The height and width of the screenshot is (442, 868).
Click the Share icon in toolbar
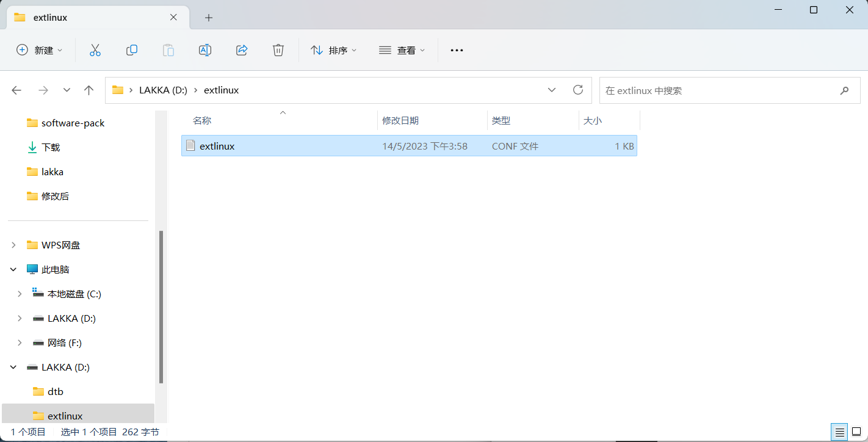point(242,50)
